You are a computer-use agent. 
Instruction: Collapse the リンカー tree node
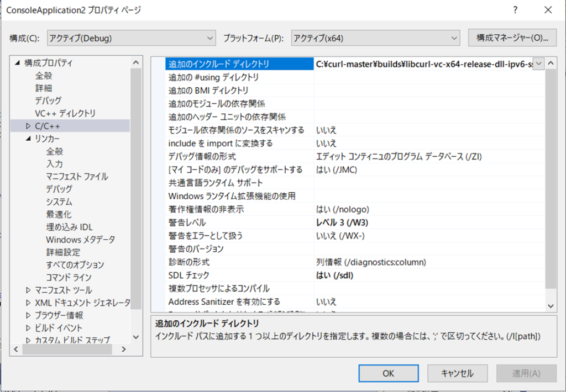click(x=29, y=139)
